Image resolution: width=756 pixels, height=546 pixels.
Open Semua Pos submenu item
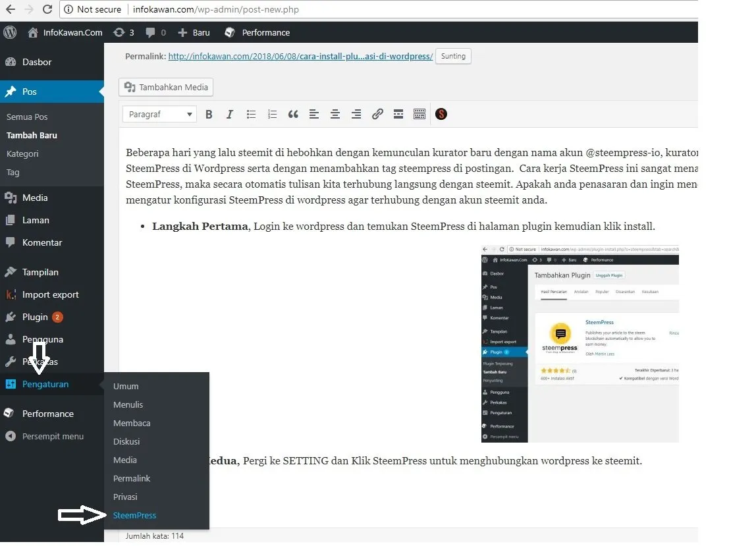coord(27,117)
